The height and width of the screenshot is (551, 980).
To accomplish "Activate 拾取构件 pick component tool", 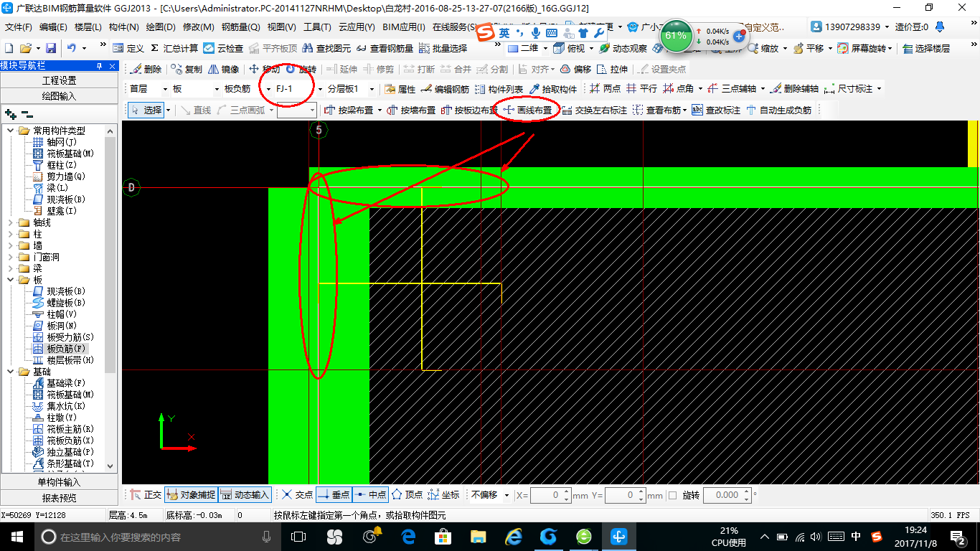I will click(552, 89).
